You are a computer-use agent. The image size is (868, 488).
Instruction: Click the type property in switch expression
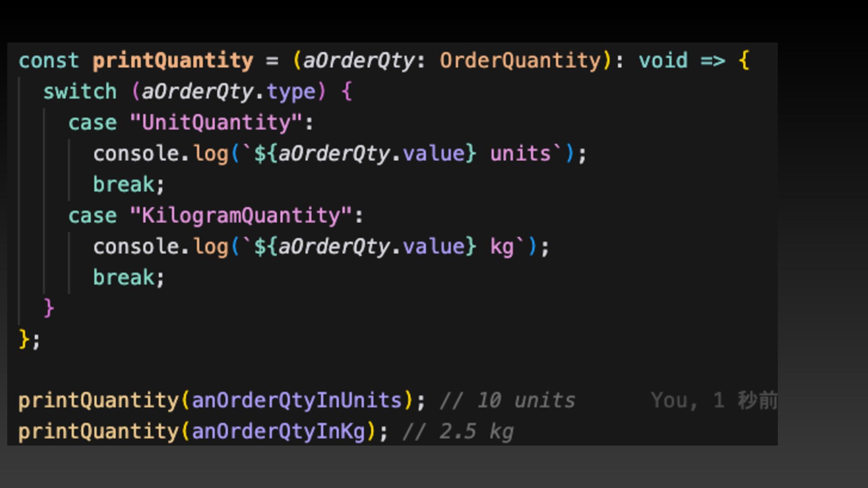click(291, 92)
